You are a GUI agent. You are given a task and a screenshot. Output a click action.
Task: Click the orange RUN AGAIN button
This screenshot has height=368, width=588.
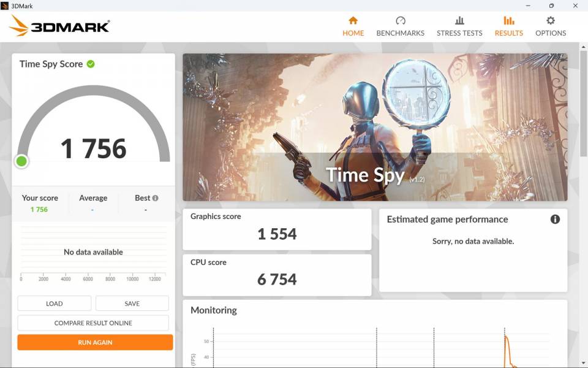coord(95,342)
